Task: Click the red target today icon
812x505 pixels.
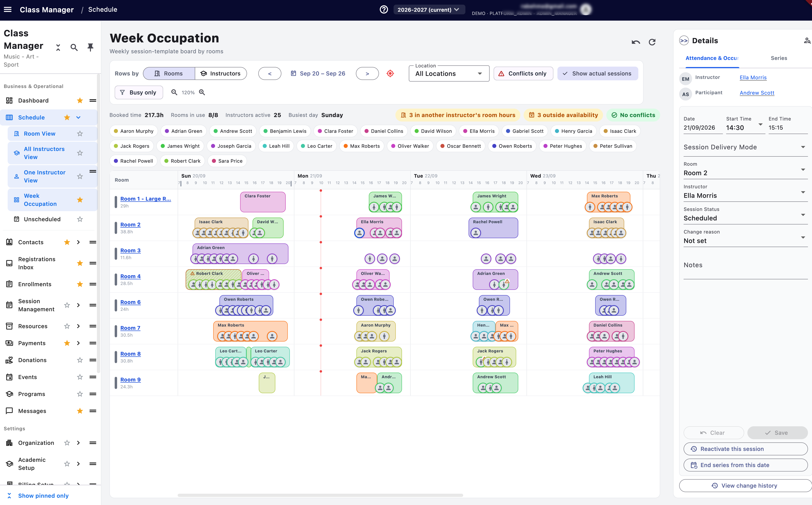Action: pos(390,73)
